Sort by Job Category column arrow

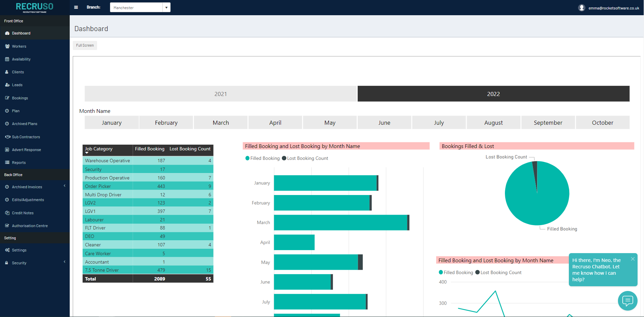click(x=87, y=153)
